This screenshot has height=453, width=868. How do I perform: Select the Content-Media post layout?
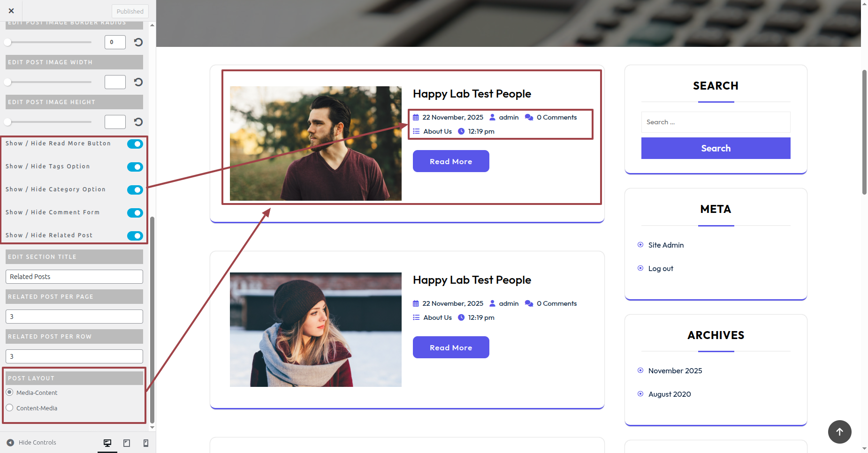click(x=9, y=408)
